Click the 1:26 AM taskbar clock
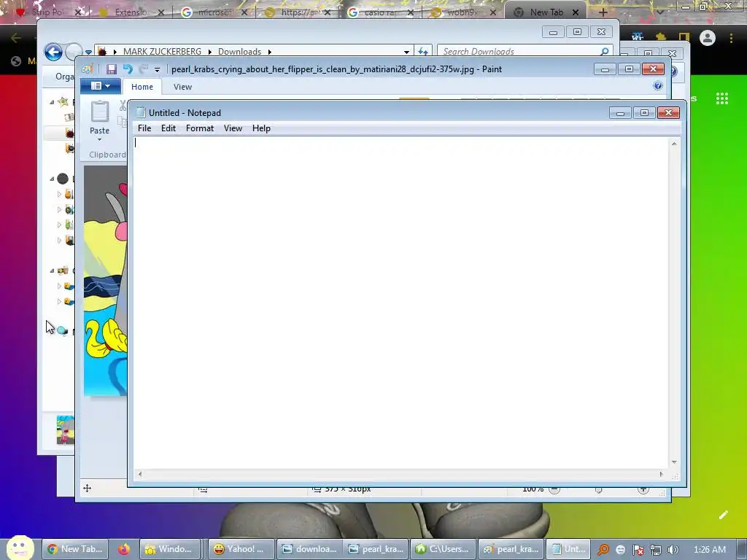 pyautogui.click(x=710, y=550)
